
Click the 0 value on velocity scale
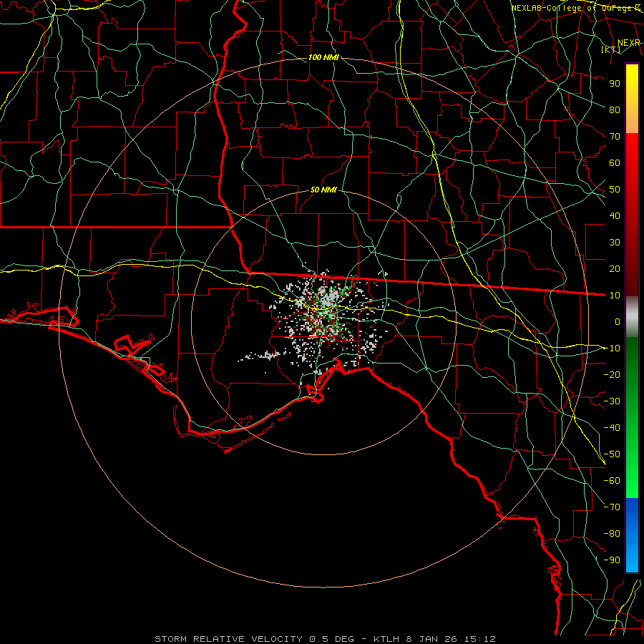tap(618, 321)
